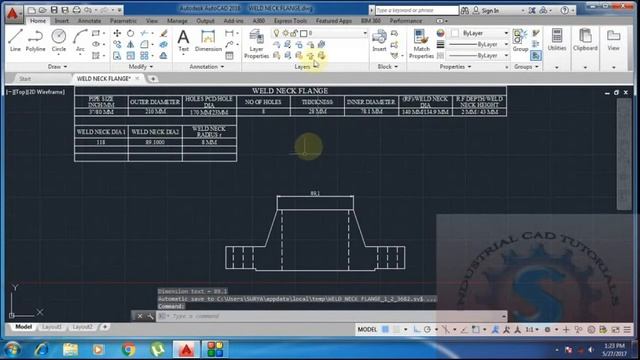The image size is (640, 360).
Task: Click Match Properties tool
Action: [421, 44]
